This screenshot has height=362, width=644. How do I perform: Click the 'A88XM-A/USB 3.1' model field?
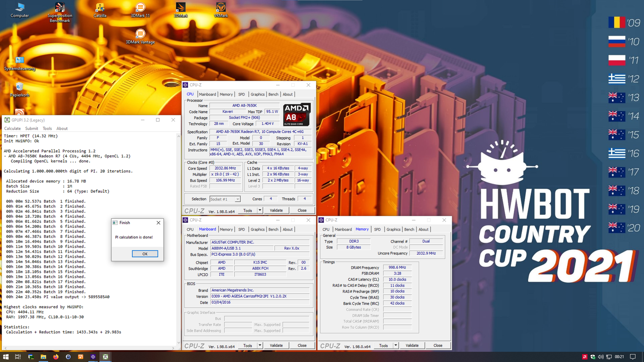tap(241, 248)
